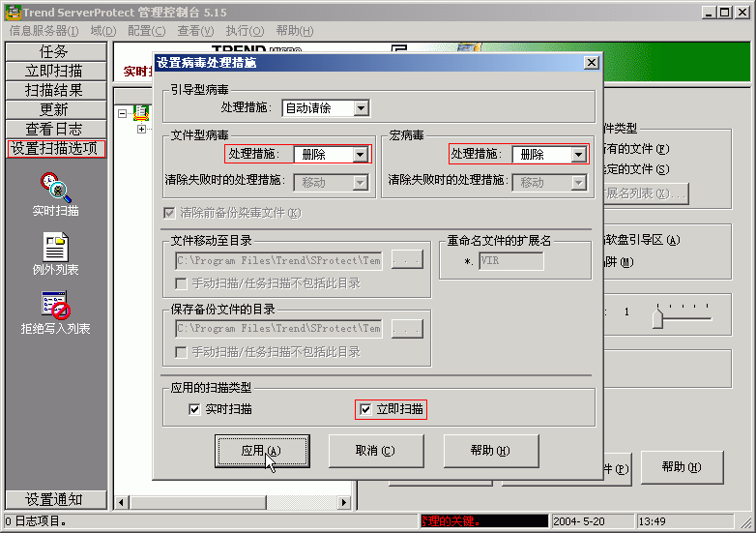Close the 设置病毒处理措施 dialog

point(591,62)
